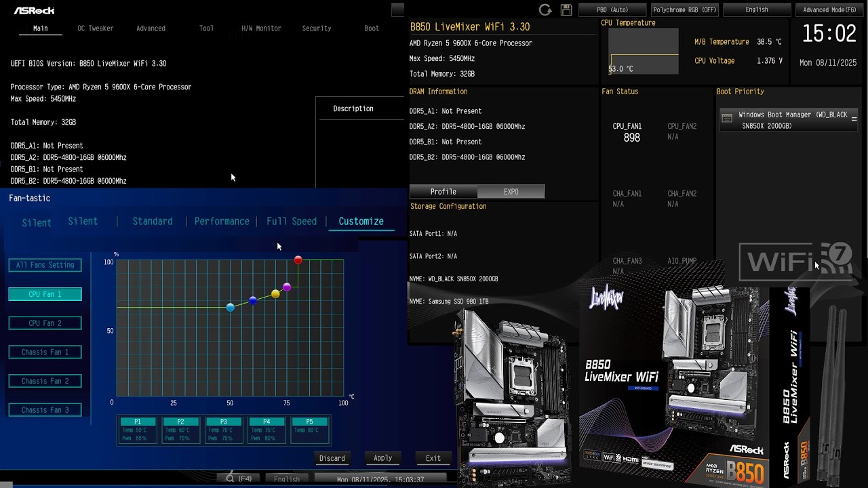Click the yellow P3 curve point
This screenshot has height=488, width=868.
tap(275, 294)
